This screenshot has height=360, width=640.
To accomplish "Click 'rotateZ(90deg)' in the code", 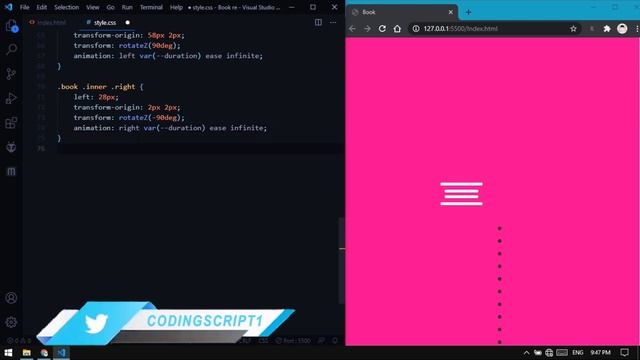I will point(147,45).
